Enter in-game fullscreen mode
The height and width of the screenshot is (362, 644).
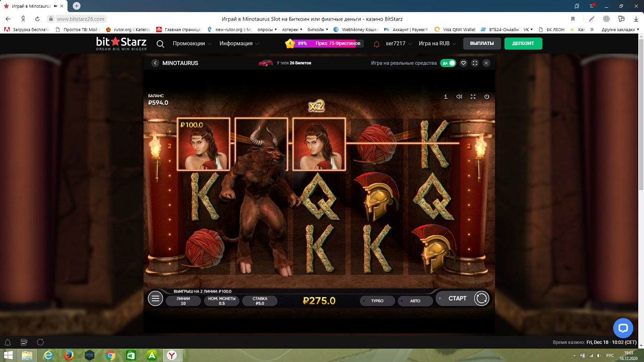pyautogui.click(x=473, y=97)
